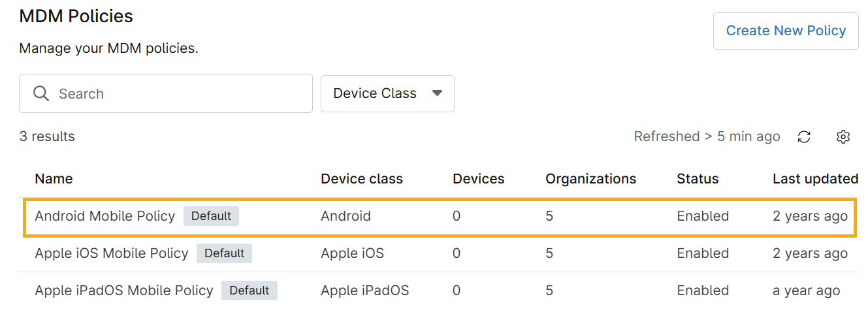Image resolution: width=868 pixels, height=316 pixels.
Task: Click Enabled status of Apple iPadOS policy
Action: pyautogui.click(x=703, y=291)
